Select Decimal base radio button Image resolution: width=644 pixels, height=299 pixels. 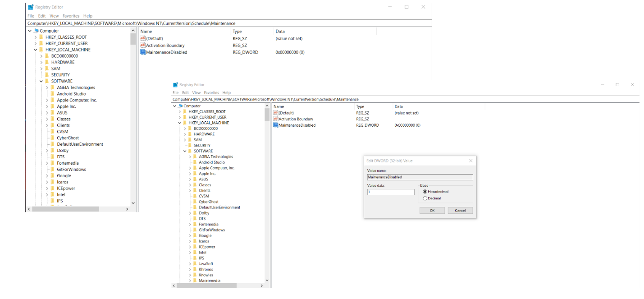click(425, 198)
